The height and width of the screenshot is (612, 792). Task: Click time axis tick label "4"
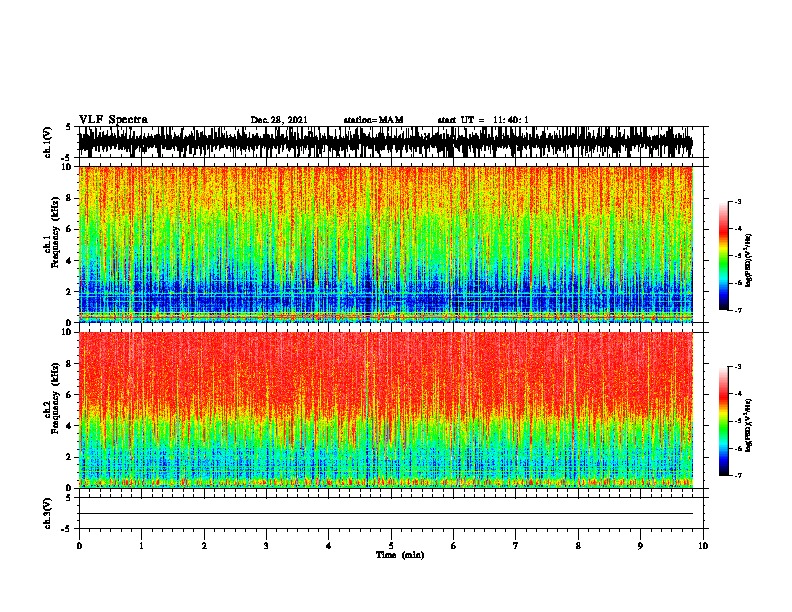329,546
